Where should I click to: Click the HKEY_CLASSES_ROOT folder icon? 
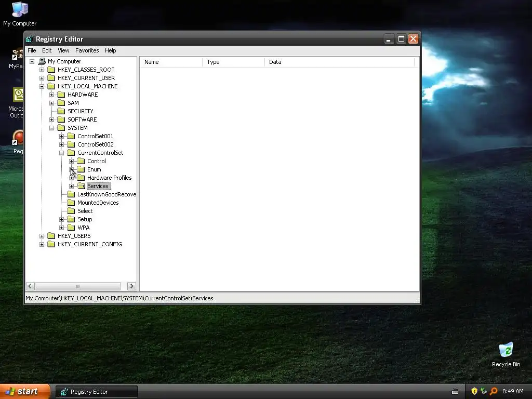tap(51, 70)
